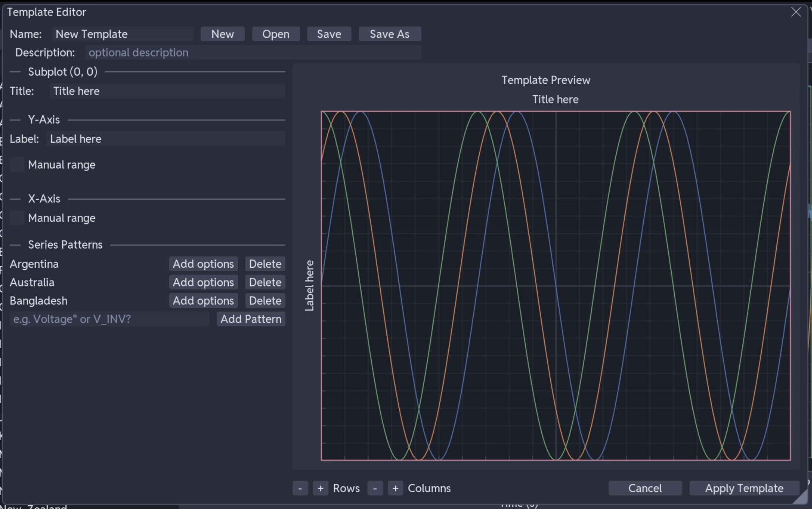The image size is (812, 509).
Task: Close the Template Editor dialog
Action: tap(796, 12)
